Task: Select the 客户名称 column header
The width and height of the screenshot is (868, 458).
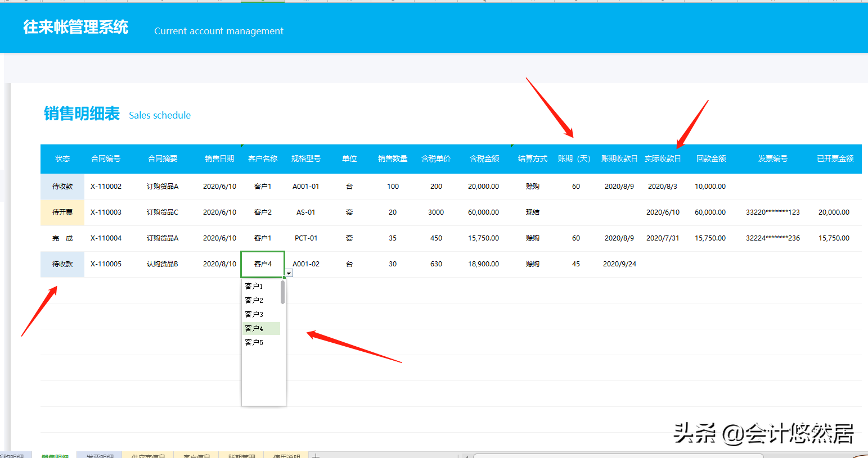Action: [263, 159]
